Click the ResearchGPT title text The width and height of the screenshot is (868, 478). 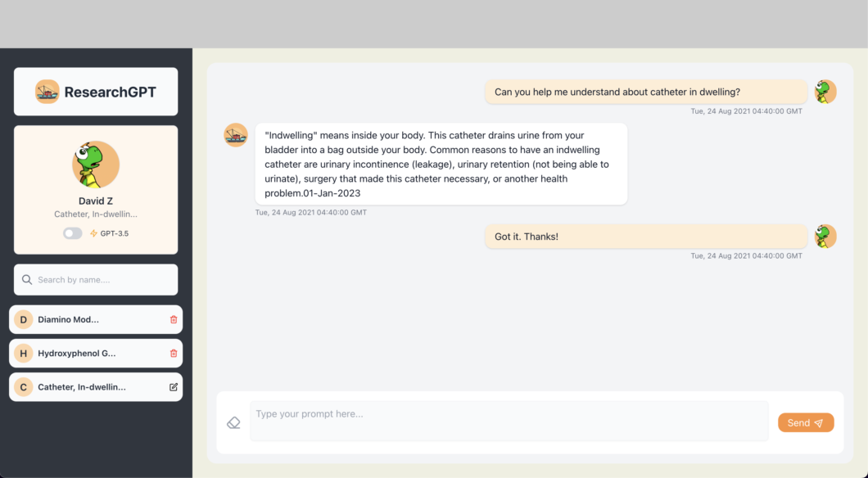[x=111, y=92]
